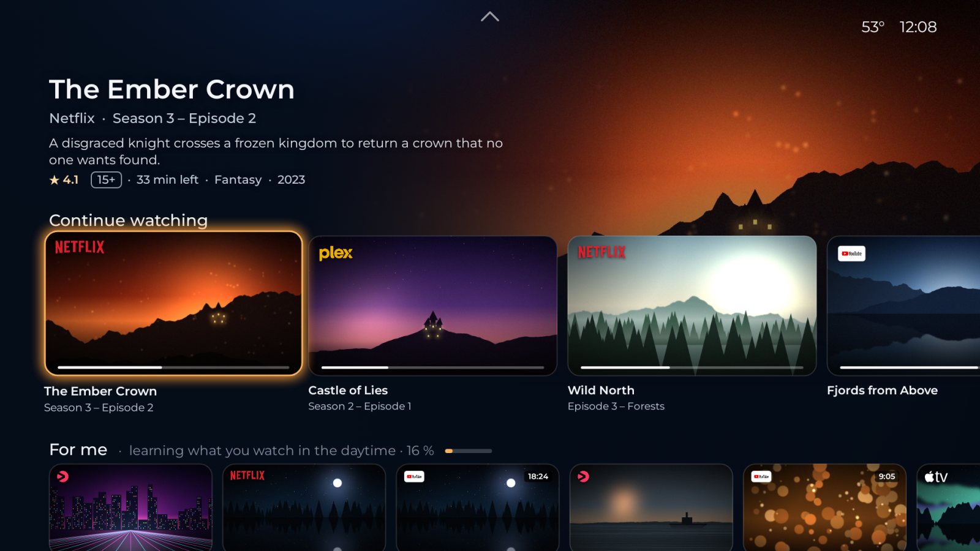This screenshot has height=551, width=980.
Task: Click the Castle of Lies progress bar
Action: [432, 367]
